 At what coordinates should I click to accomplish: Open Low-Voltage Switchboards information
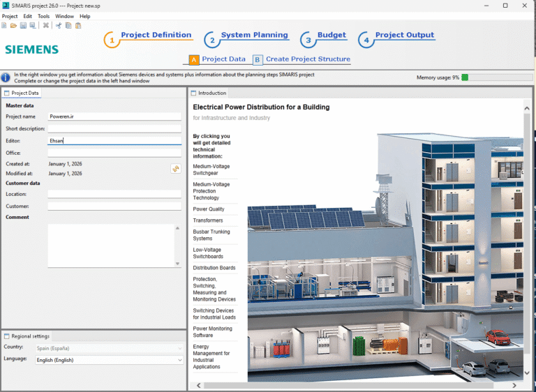click(x=208, y=253)
